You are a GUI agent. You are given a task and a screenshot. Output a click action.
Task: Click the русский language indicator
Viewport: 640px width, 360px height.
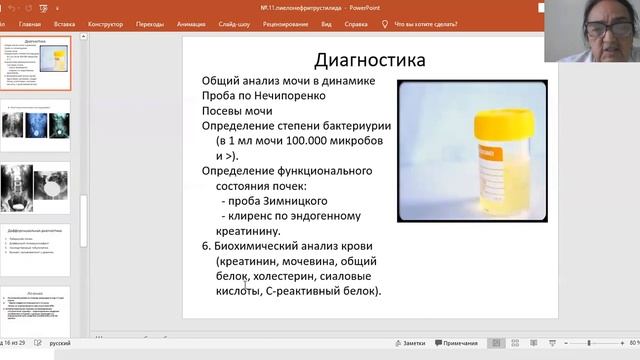[x=60, y=343]
